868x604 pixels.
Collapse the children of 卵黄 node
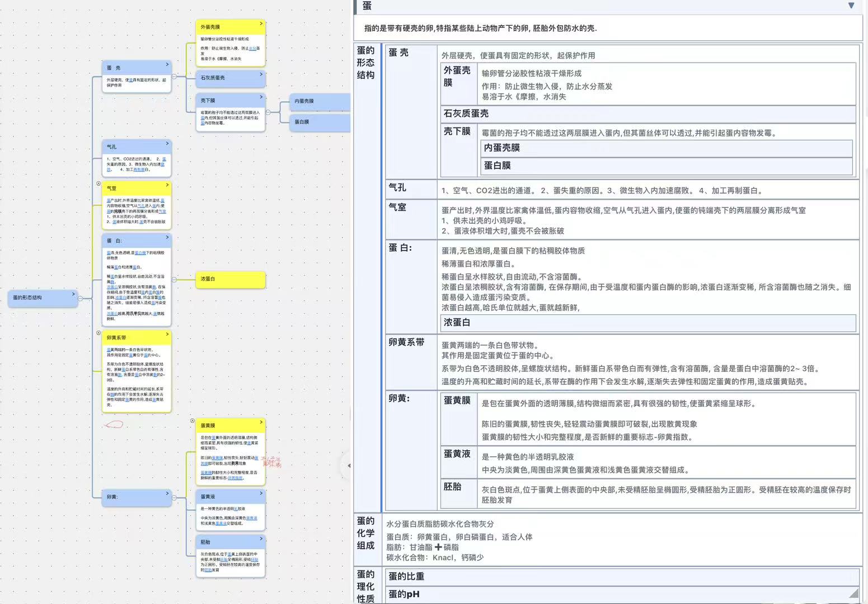click(174, 497)
